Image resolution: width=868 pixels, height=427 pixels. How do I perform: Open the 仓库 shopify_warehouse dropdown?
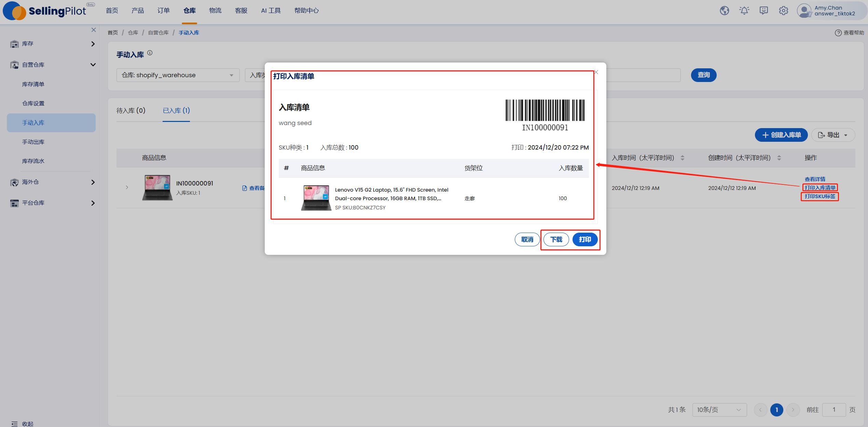coord(178,75)
